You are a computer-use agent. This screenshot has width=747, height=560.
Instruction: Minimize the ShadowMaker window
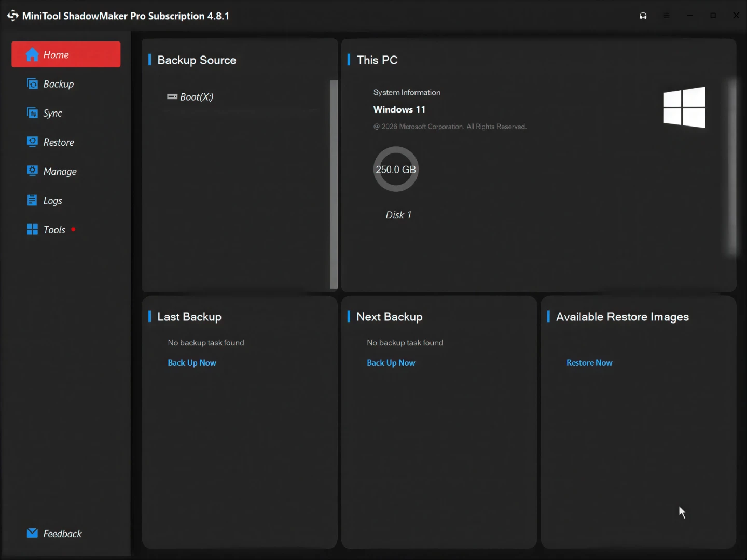[x=690, y=16]
